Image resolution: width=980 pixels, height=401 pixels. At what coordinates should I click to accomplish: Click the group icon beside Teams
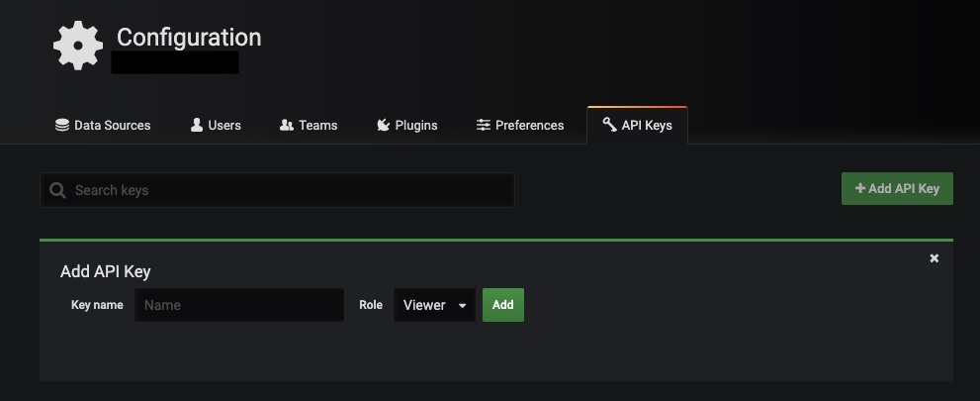287,126
